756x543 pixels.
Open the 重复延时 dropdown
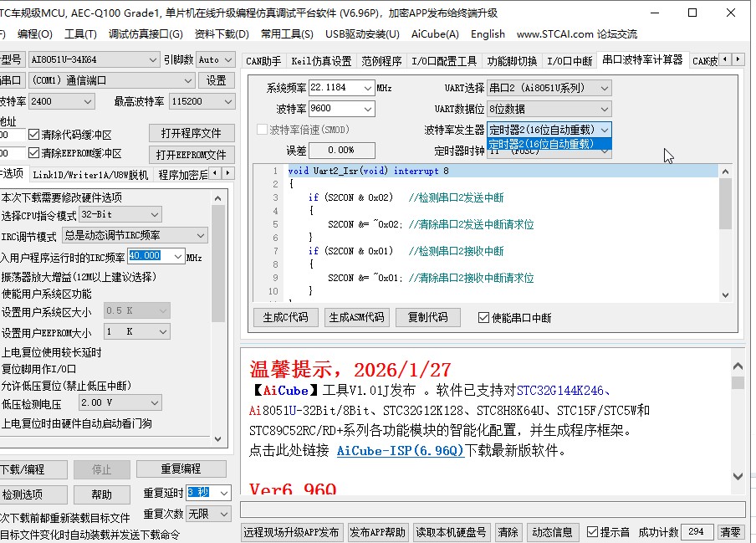[x=224, y=493]
